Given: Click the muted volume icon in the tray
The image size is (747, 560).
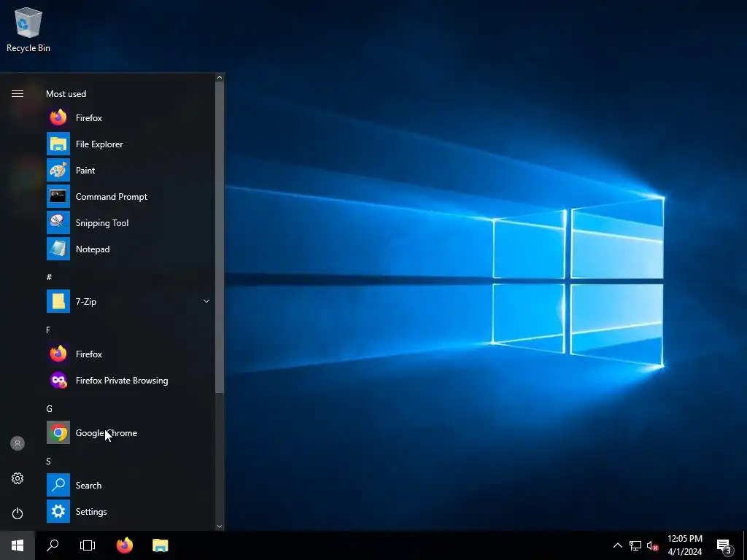Looking at the screenshot, I should pos(652,545).
